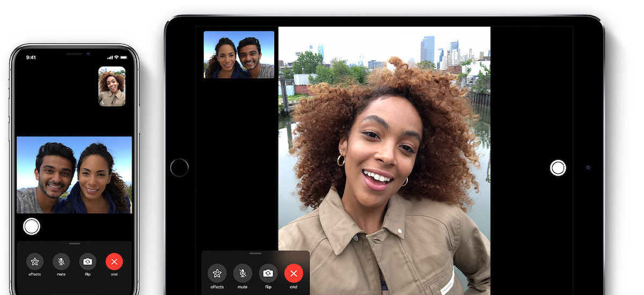This screenshot has height=295, width=644.
Task: Tap the iPhone cellular signal bars
Action: point(110,57)
